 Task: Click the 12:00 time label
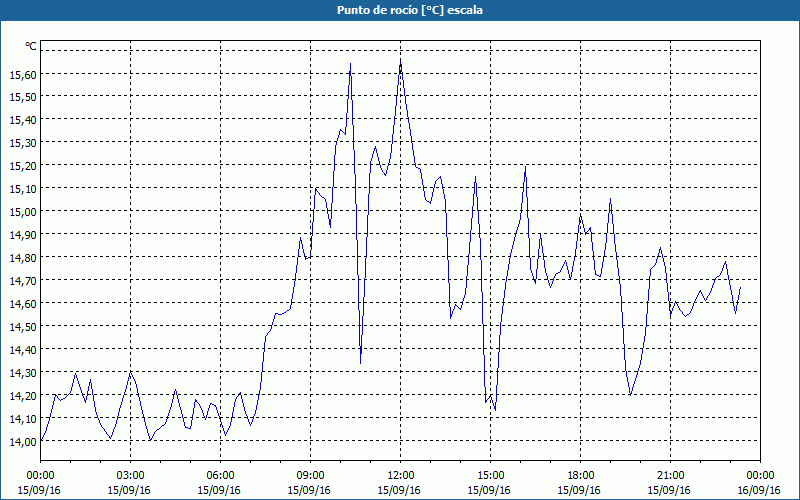coord(401,476)
